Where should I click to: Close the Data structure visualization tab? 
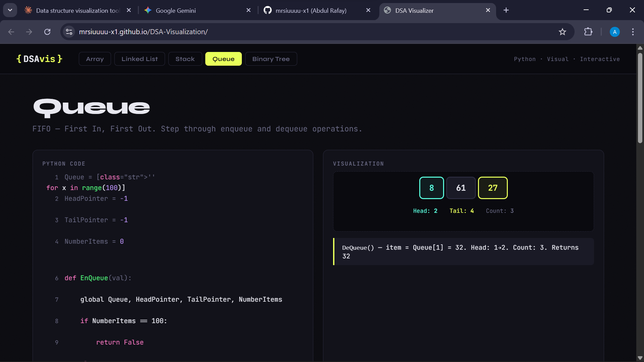129,10
